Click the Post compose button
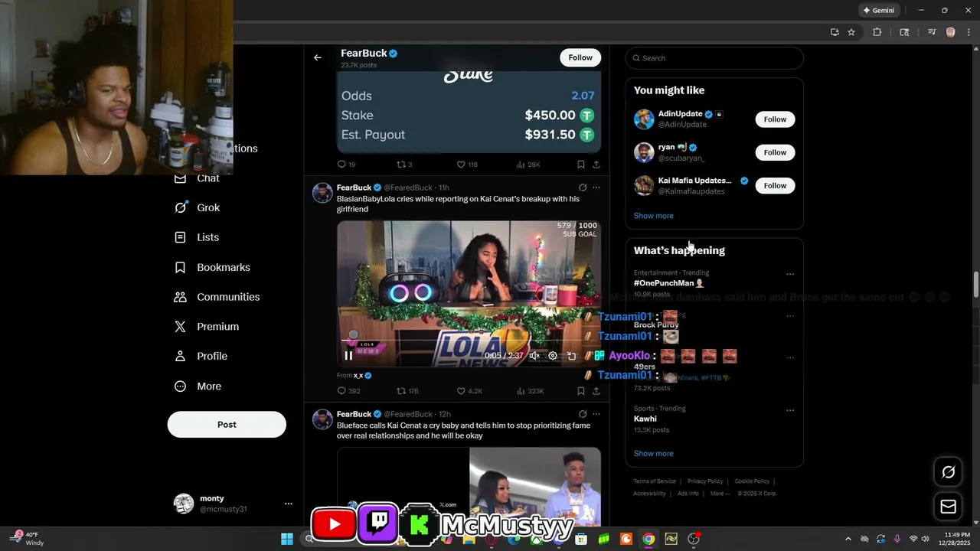 227,425
